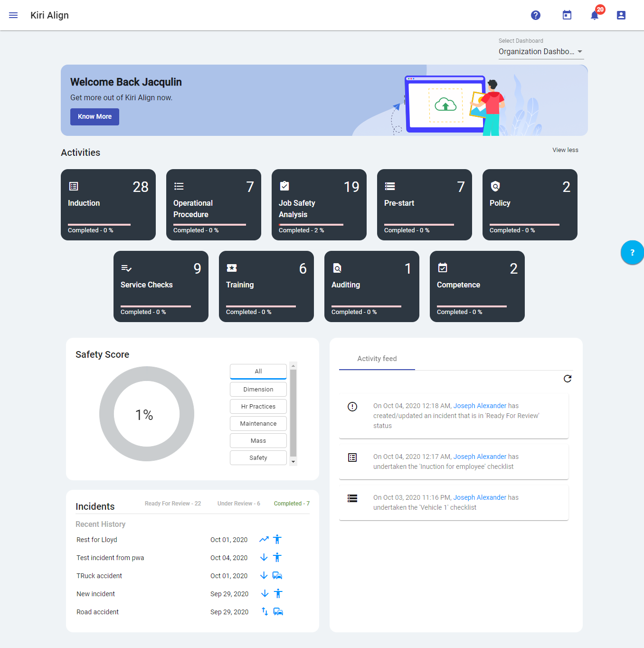
Task: Open Joseph Alexander link in Vehicle 1 entry
Action: (x=480, y=497)
